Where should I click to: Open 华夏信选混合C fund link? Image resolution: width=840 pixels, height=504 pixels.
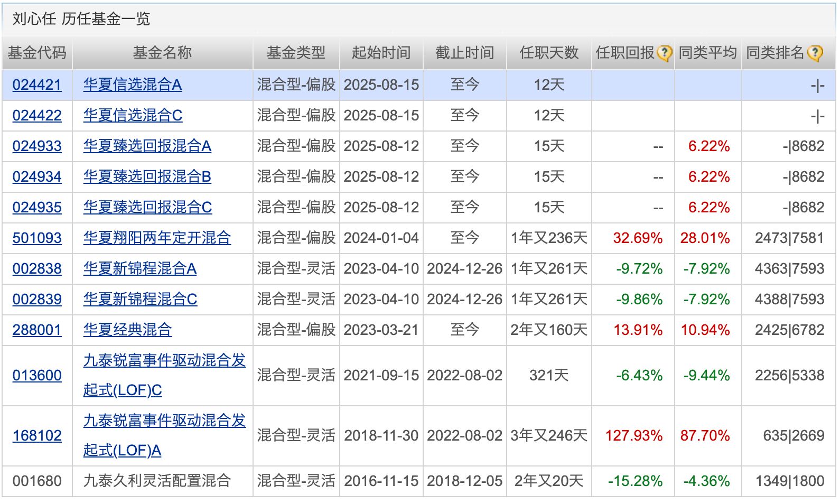click(x=133, y=115)
